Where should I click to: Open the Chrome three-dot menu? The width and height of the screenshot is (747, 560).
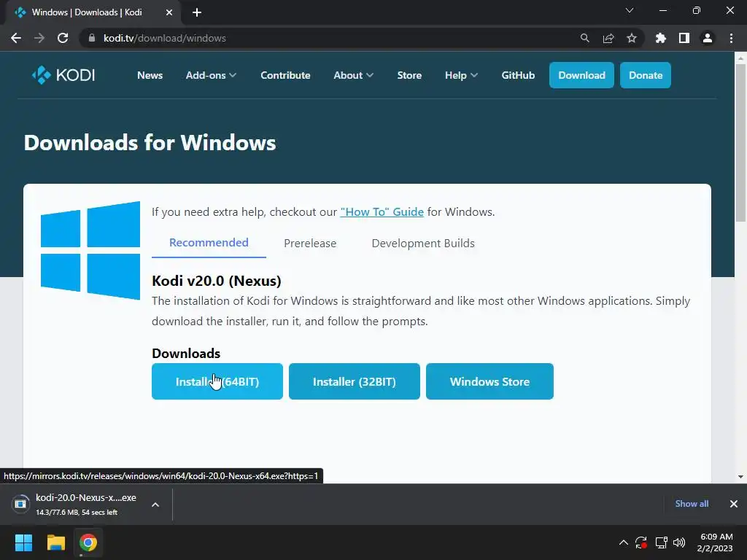point(731,38)
